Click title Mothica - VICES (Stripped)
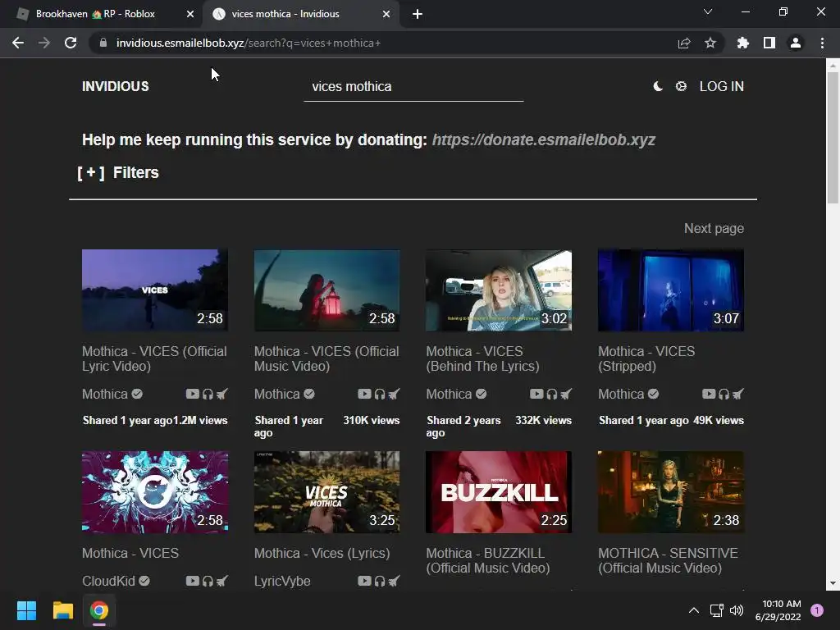 click(646, 358)
